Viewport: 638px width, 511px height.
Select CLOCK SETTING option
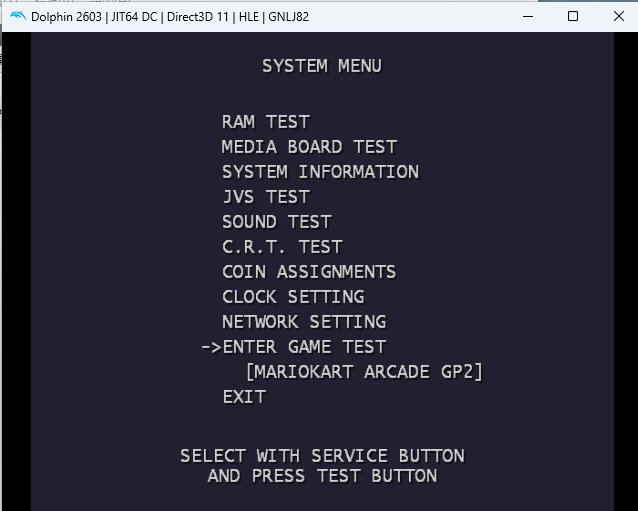(293, 297)
